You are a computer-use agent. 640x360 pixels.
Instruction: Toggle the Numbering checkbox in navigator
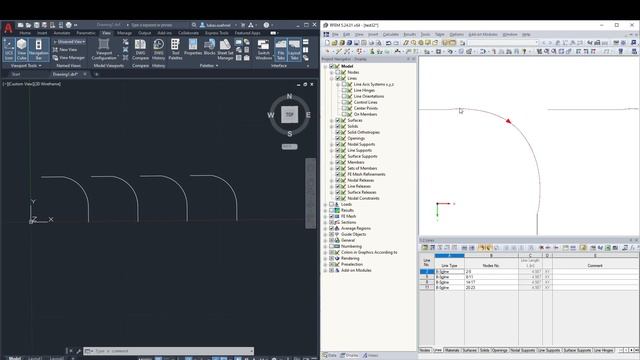click(x=331, y=247)
